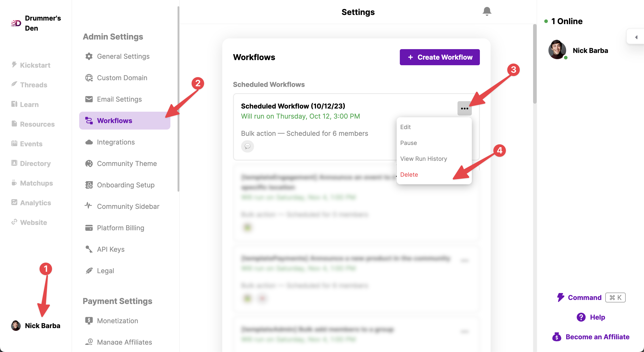This screenshot has height=352, width=644.
Task: Click 'Will run on Thursday, Oct 12, 3:00 PM' text
Action: pyautogui.click(x=300, y=116)
